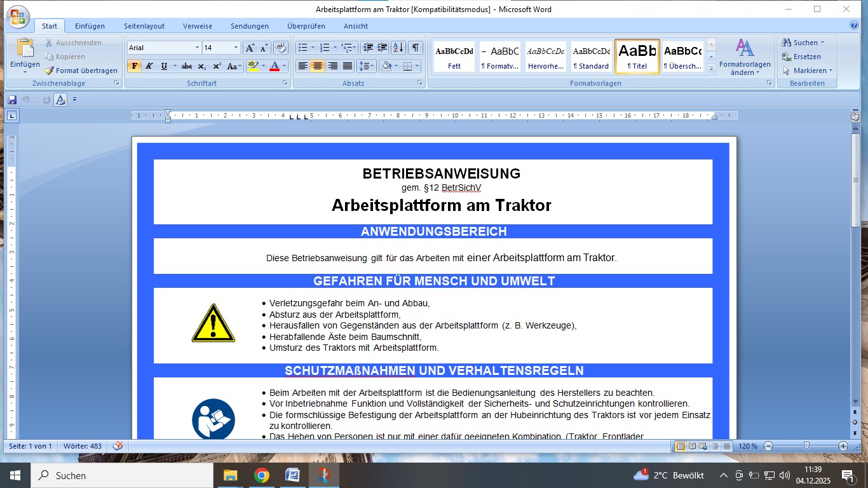Open the Seitenlayout ribbon tab

[144, 26]
